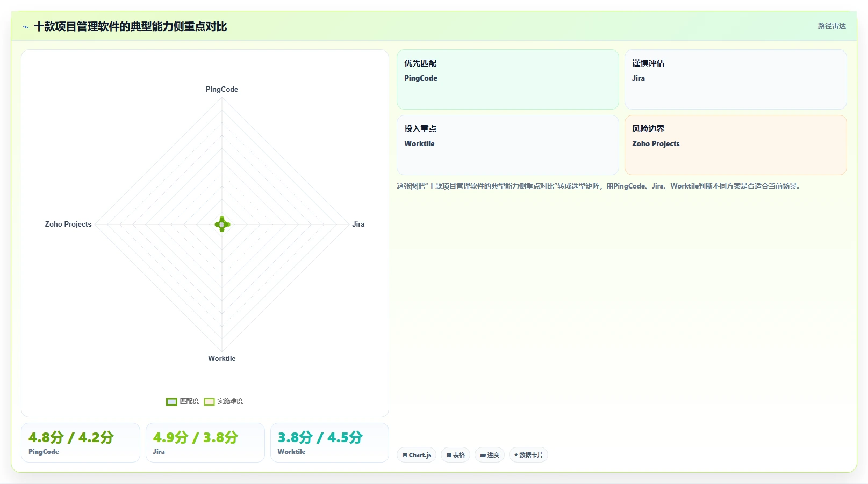The width and height of the screenshot is (868, 484).
Task: Click the square icon in the 表格 tag
Action: [x=449, y=455]
